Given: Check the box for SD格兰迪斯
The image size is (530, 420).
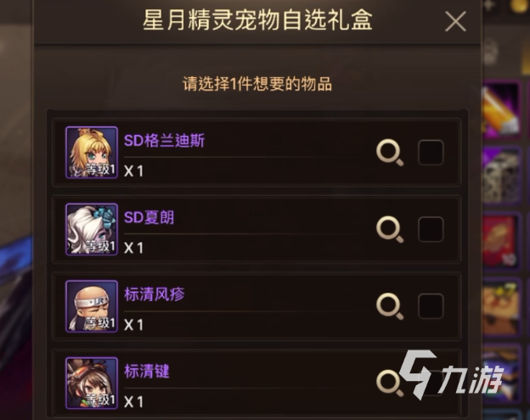Looking at the screenshot, I should [x=431, y=153].
